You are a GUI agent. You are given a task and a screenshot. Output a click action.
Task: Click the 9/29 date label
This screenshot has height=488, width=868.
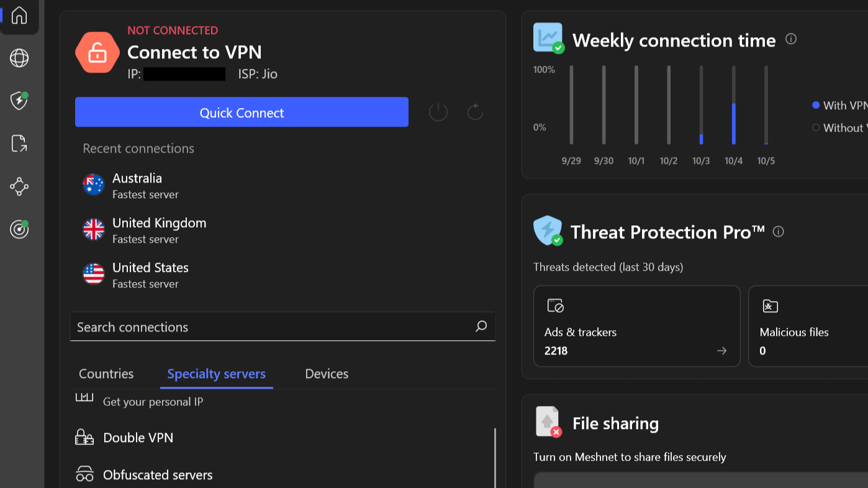pos(571,161)
